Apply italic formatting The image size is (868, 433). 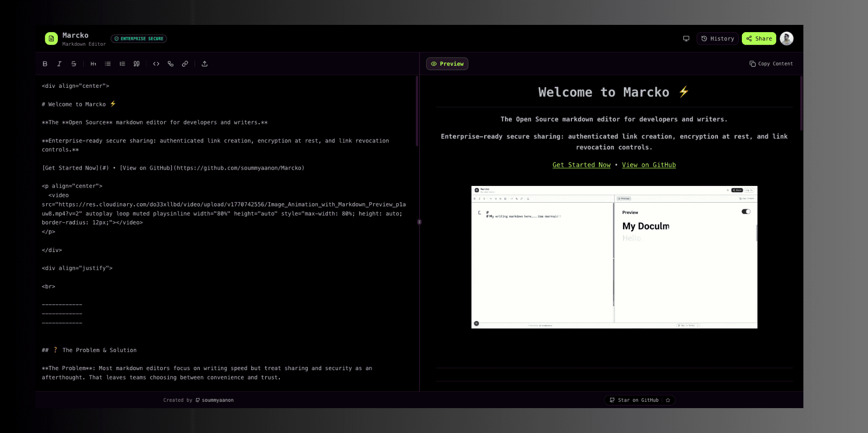59,64
